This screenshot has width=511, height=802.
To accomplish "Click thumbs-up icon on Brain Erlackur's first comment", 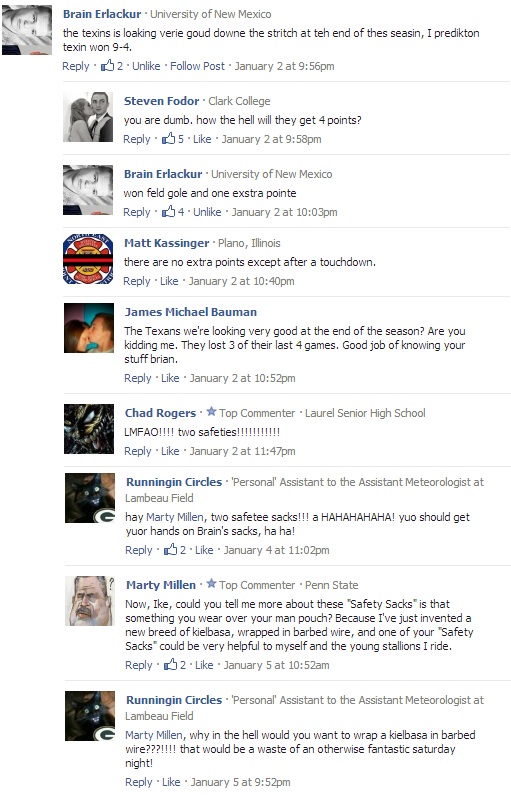I will click(107, 65).
